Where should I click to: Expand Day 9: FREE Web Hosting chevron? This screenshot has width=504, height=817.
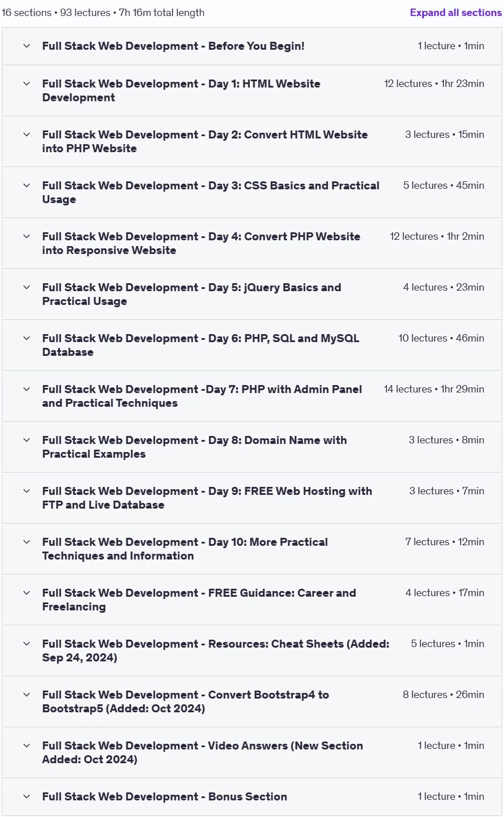coord(26,491)
